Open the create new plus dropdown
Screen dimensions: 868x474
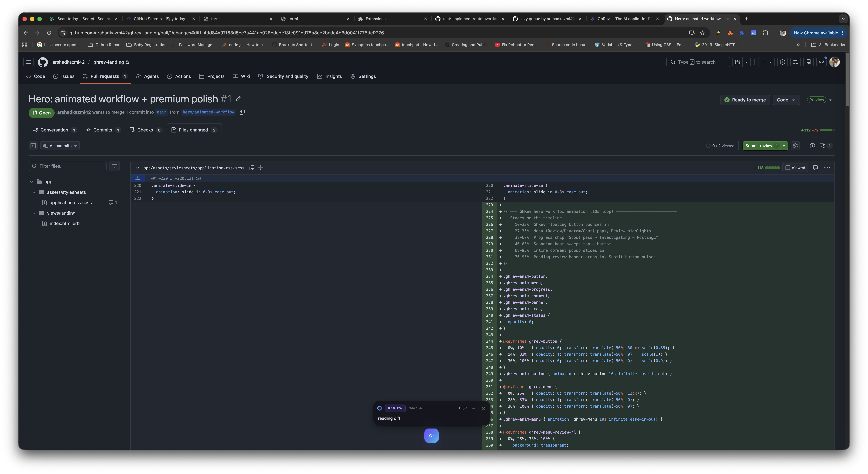767,62
